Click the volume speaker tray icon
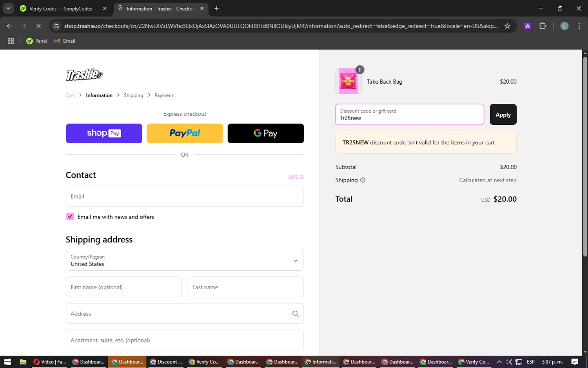This screenshot has height=368, width=588. pos(509,362)
